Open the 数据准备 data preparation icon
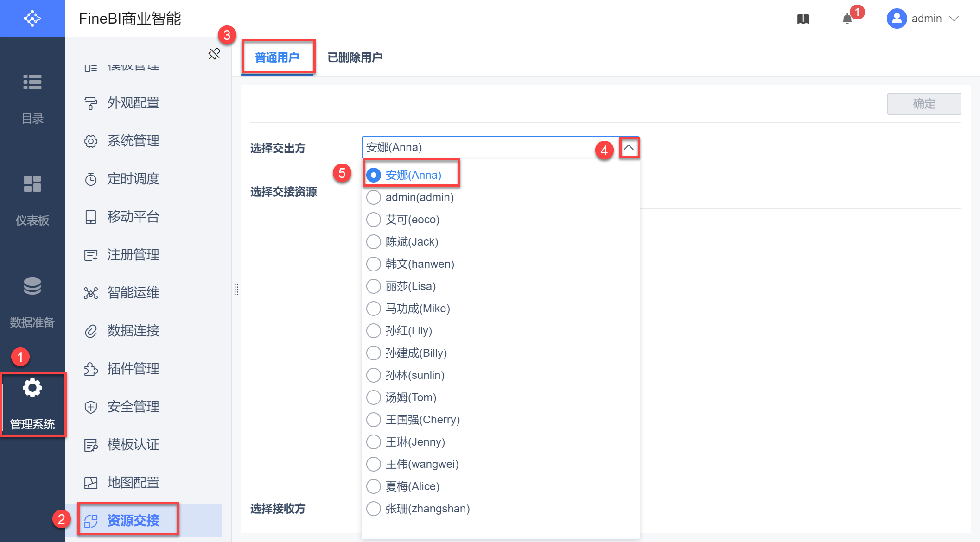 (32, 286)
